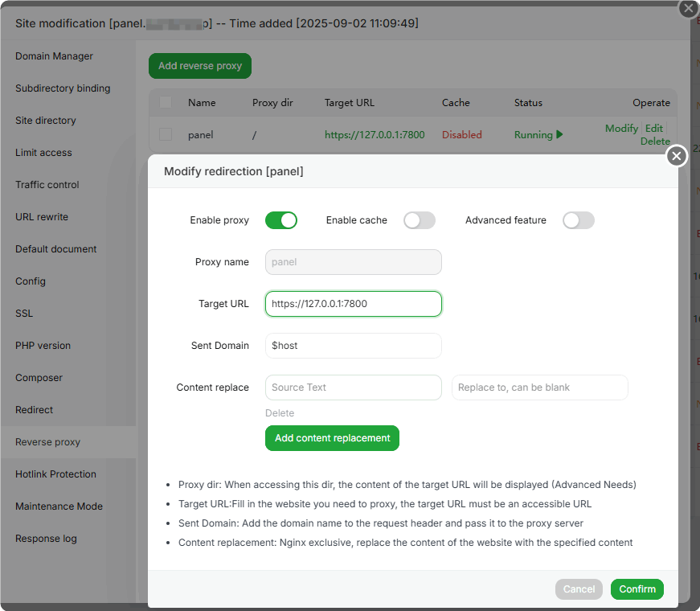
Task: Click Add content replacement button
Action: (x=332, y=438)
